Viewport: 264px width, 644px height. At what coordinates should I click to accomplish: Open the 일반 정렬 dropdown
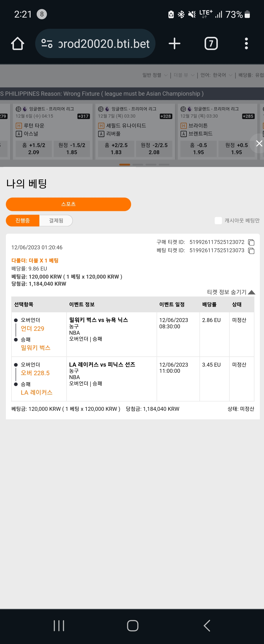point(155,75)
